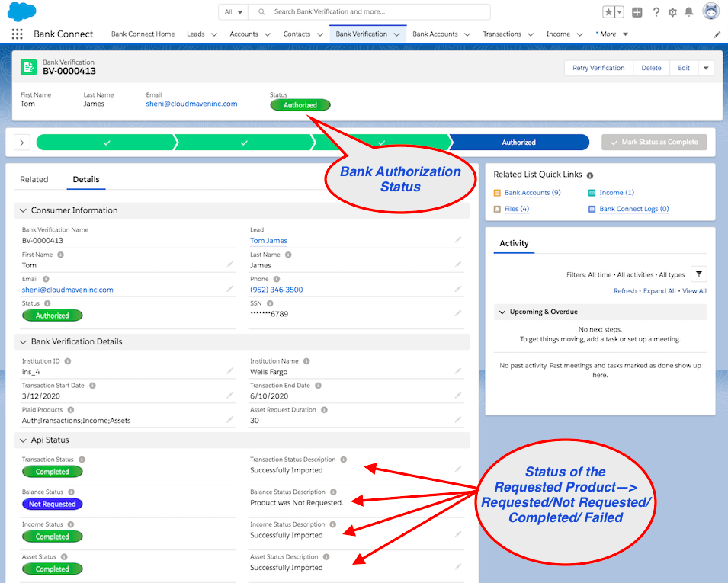728x583 pixels.
Task: Open the Salesforce App Launcher grid icon
Action: pos(17,34)
